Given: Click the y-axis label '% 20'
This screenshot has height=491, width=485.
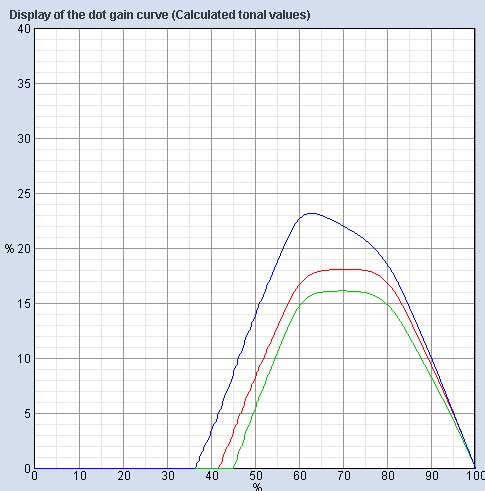Looking at the screenshot, I should coord(18,249).
